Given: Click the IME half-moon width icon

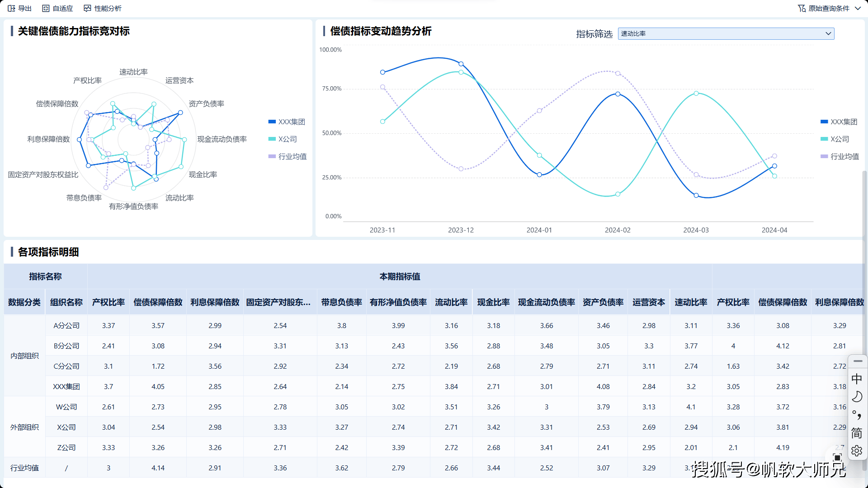Looking at the screenshot, I should point(857,397).
